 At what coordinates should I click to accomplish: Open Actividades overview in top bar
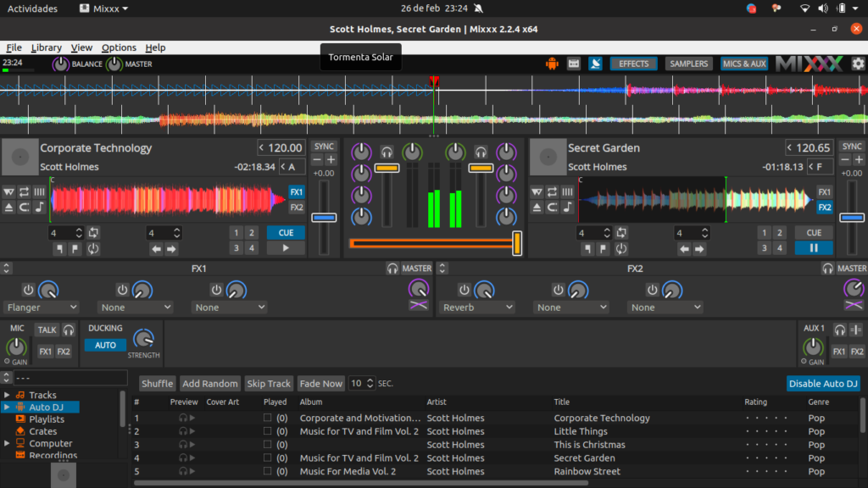(32, 8)
